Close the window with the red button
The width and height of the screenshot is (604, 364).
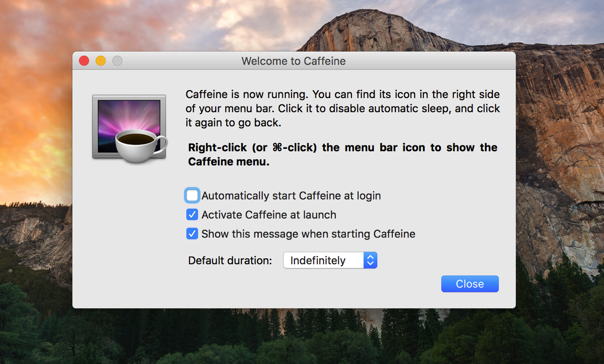click(x=84, y=61)
